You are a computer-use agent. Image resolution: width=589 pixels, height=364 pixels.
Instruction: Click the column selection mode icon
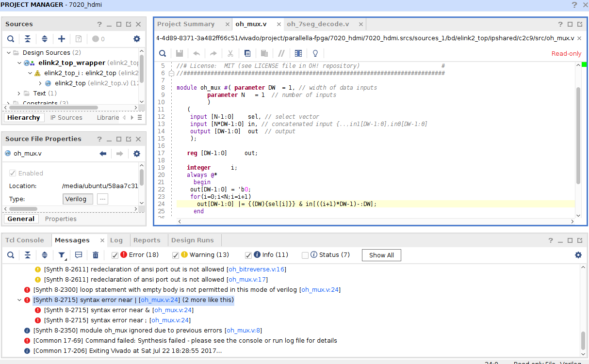[298, 53]
